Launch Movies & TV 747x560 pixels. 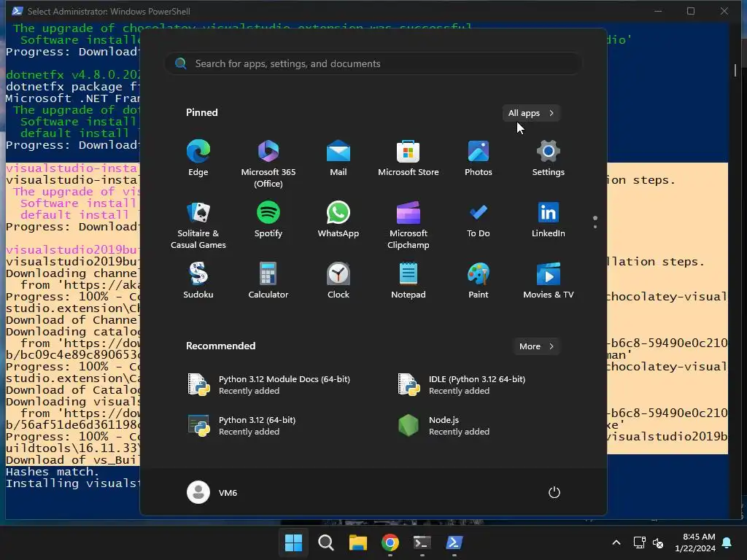[x=549, y=281]
